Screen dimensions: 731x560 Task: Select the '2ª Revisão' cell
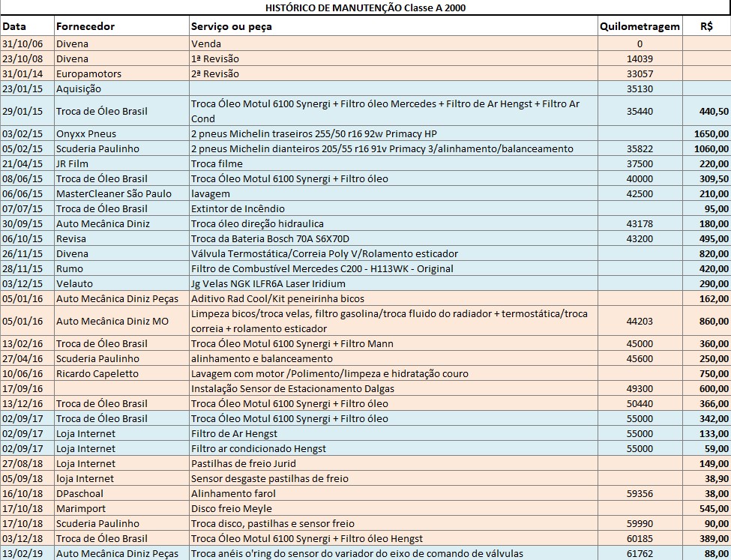pos(394,73)
